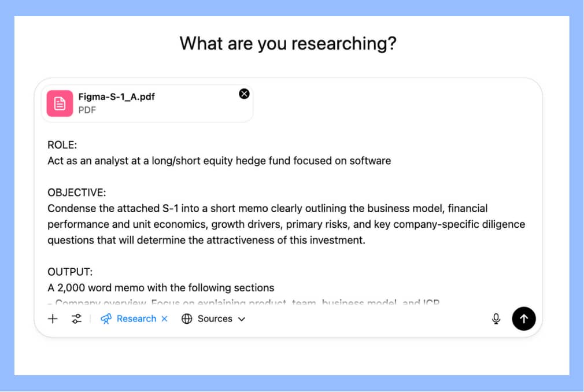
Task: Place cursor on the OUTPUT: line
Action: point(70,272)
